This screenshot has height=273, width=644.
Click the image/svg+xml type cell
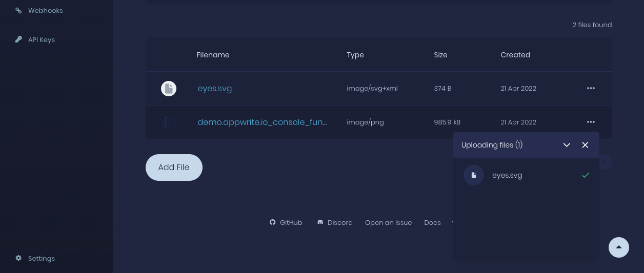pos(372,88)
